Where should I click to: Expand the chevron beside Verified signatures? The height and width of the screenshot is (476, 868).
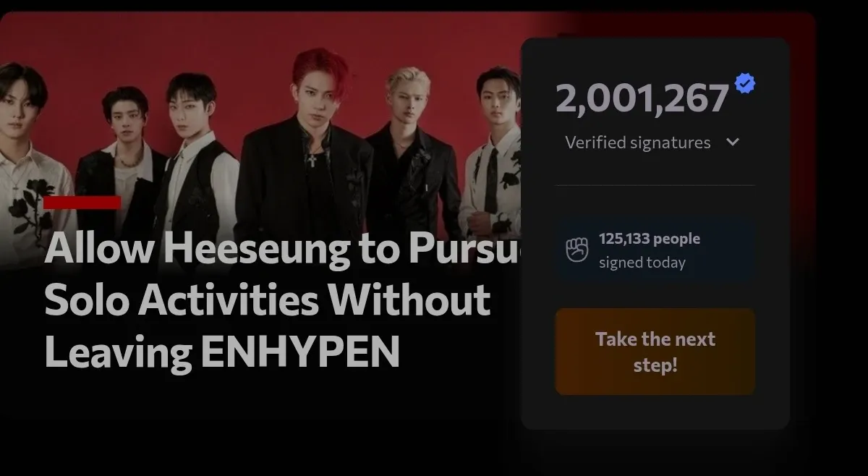[x=733, y=142]
